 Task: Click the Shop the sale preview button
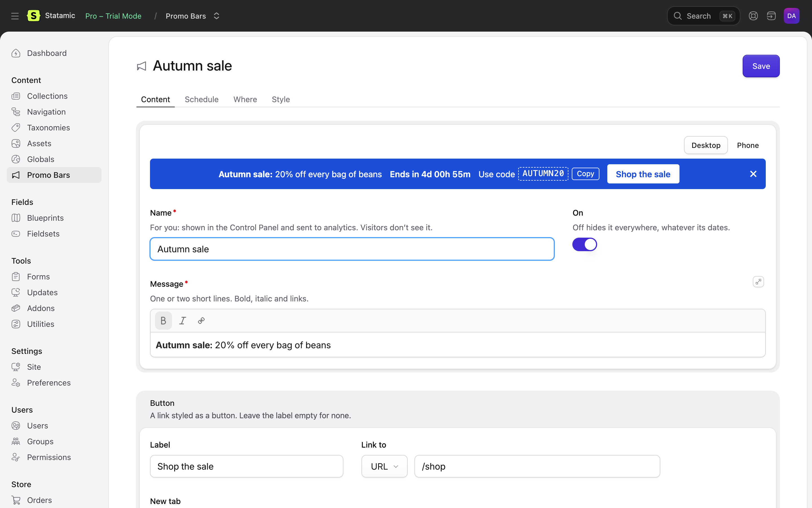(643, 174)
